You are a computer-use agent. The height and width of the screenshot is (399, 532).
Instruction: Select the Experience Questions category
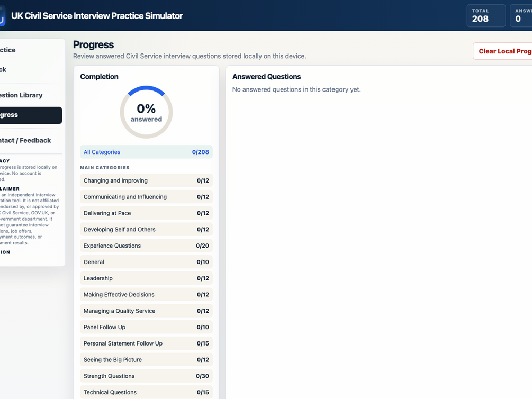tap(146, 246)
